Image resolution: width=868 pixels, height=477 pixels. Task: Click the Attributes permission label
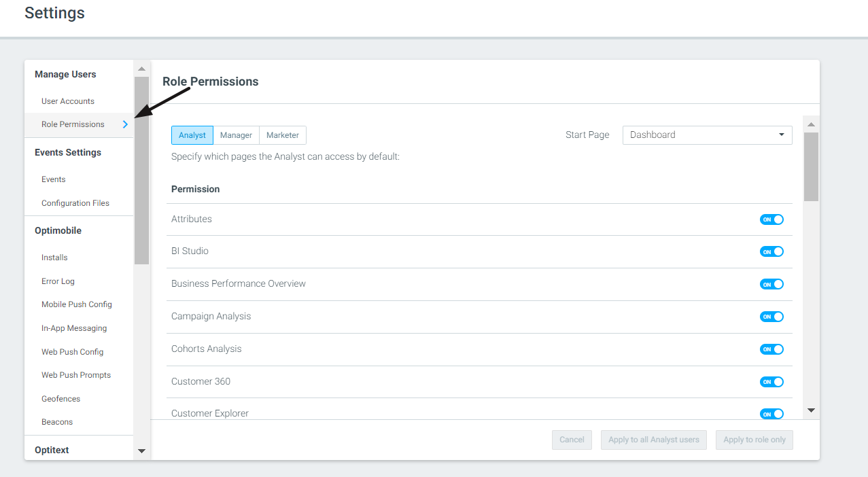(192, 219)
